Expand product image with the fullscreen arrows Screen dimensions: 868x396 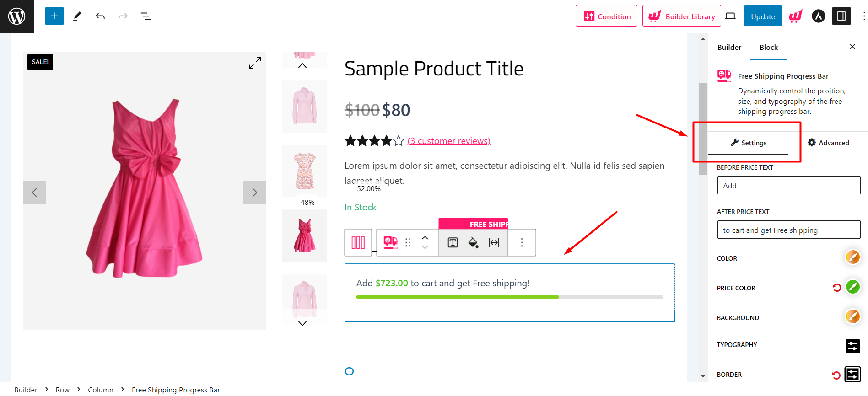[255, 63]
